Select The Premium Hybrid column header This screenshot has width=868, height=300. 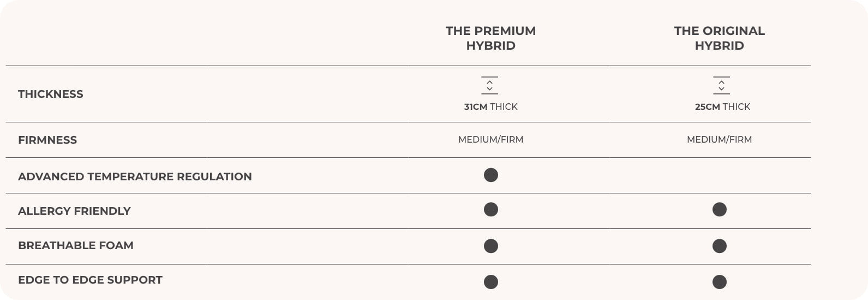[490, 38]
